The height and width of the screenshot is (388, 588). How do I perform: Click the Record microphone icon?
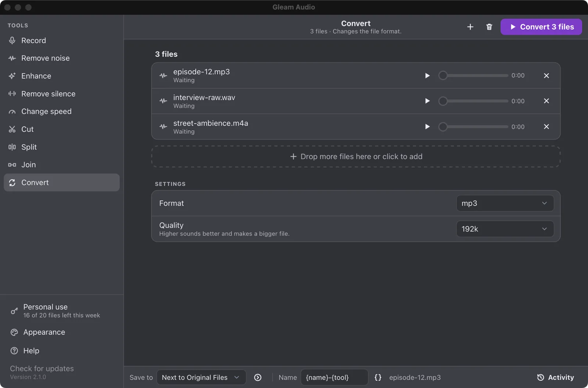point(12,40)
